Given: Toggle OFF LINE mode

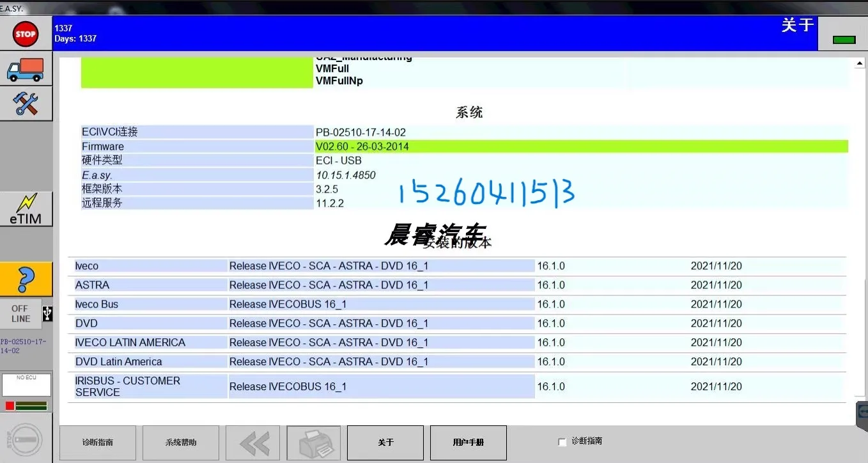Looking at the screenshot, I should click(x=19, y=313).
